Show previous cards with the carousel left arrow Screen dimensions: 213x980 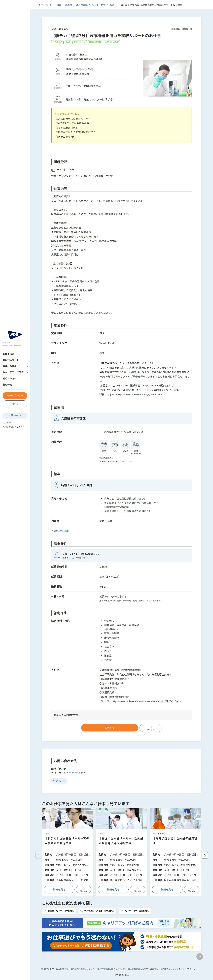(x=38, y=855)
